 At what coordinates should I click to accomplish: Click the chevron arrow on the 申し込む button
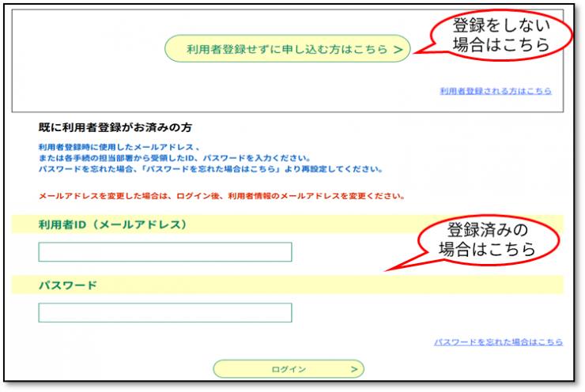click(x=398, y=49)
